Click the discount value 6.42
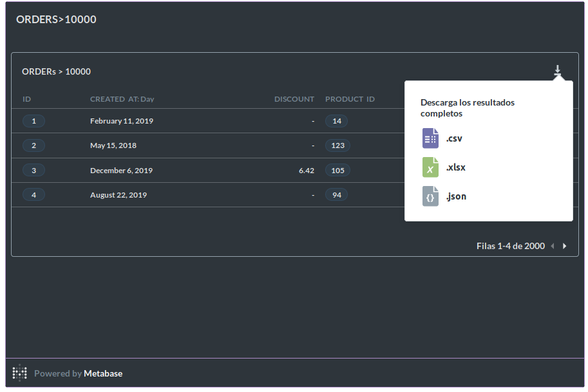The width and height of the screenshot is (588, 392). click(x=307, y=171)
